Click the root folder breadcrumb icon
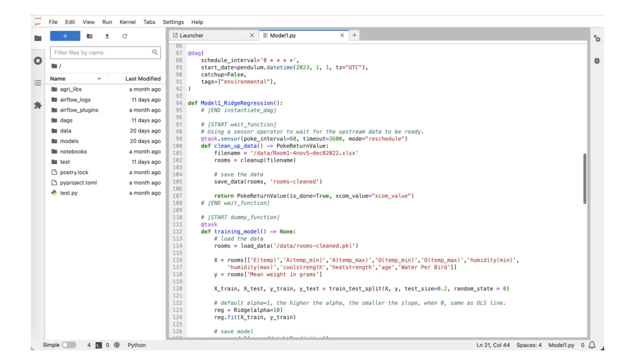Viewport: 644px width, 361px height. (54, 66)
